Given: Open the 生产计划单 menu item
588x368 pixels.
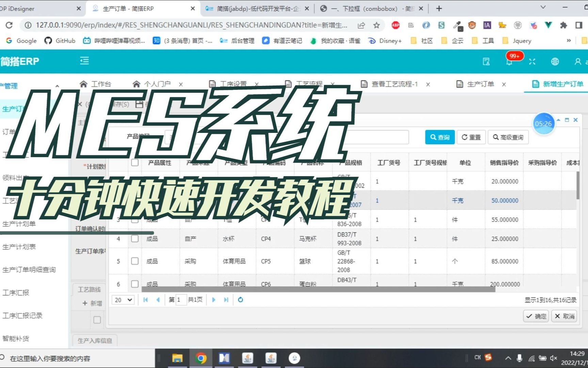Looking at the screenshot, I should [19, 224].
